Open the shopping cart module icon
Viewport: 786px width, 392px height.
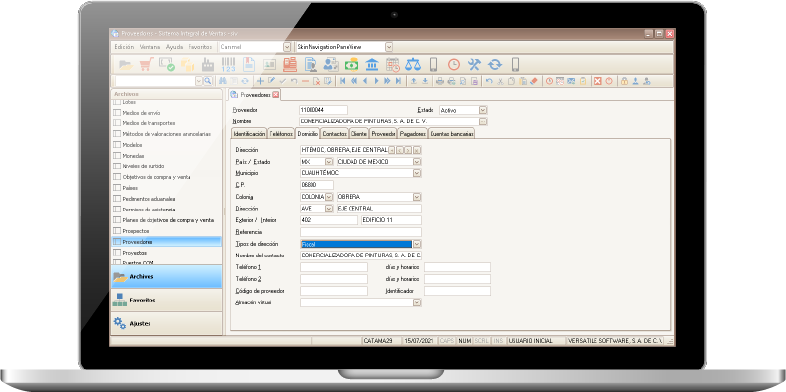pos(146,64)
